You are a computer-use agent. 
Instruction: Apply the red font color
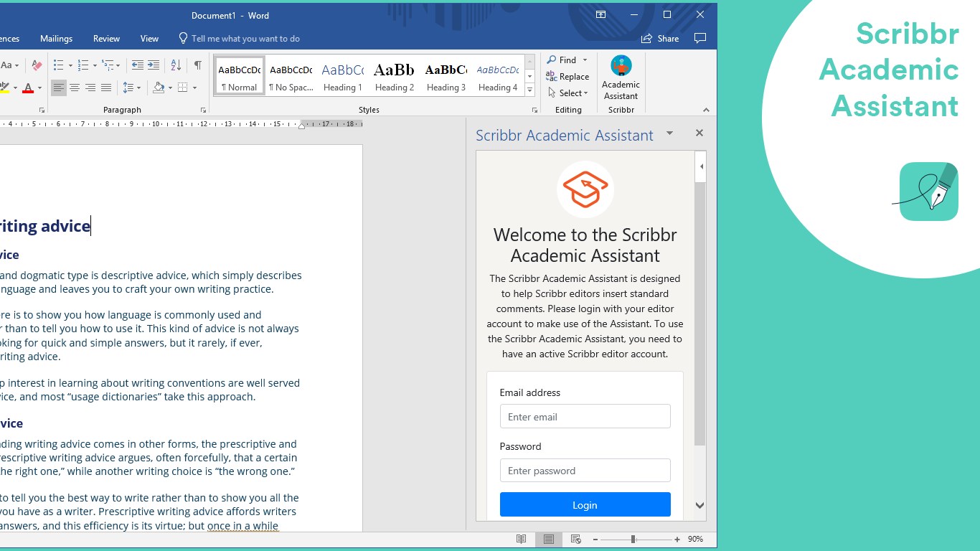click(x=28, y=88)
